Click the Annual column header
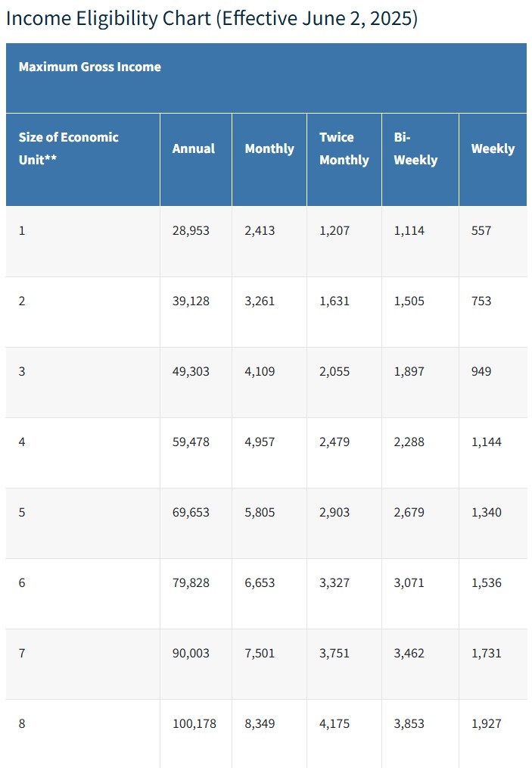Viewport: 532px width, 768px height. 193,148
